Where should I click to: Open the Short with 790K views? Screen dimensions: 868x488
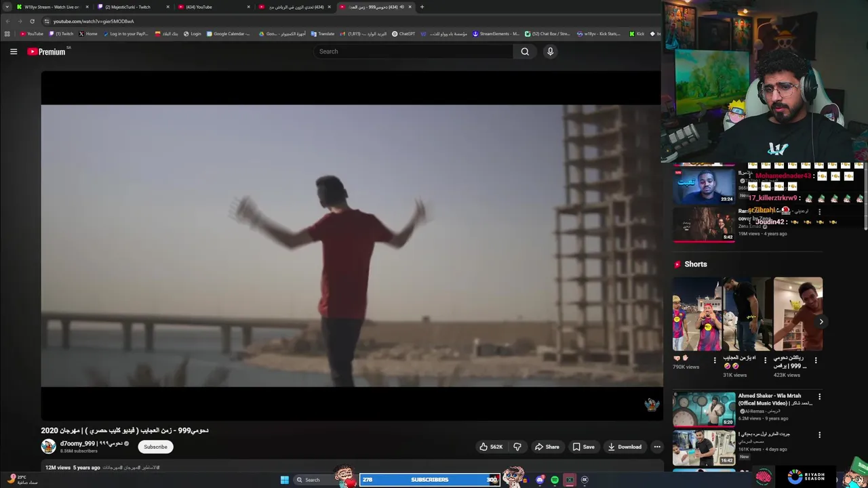696,314
